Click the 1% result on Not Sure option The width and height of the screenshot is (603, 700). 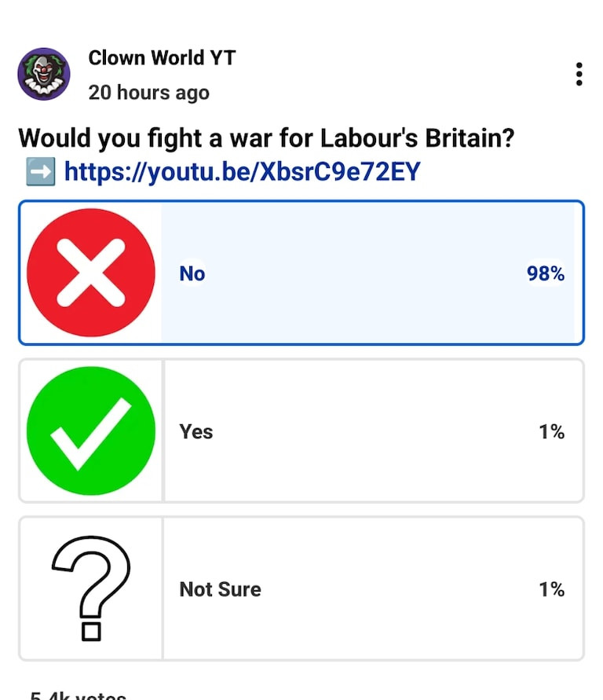coord(552,589)
